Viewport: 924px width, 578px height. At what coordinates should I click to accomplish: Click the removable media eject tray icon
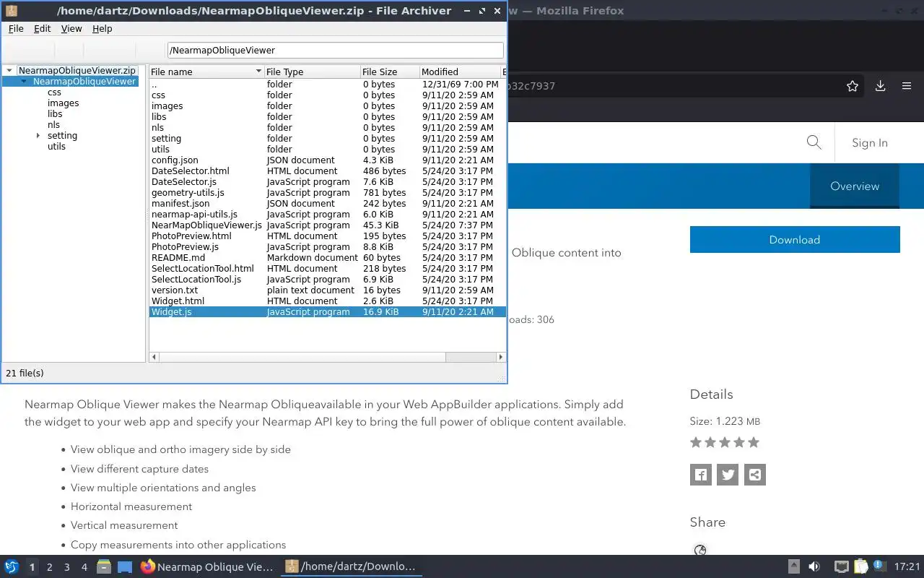pyautogui.click(x=793, y=567)
